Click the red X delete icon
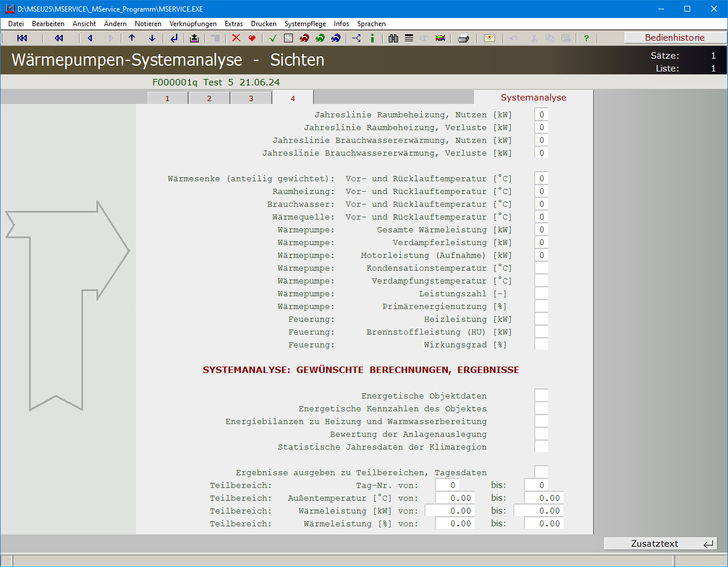The width and height of the screenshot is (728, 567). point(236,38)
